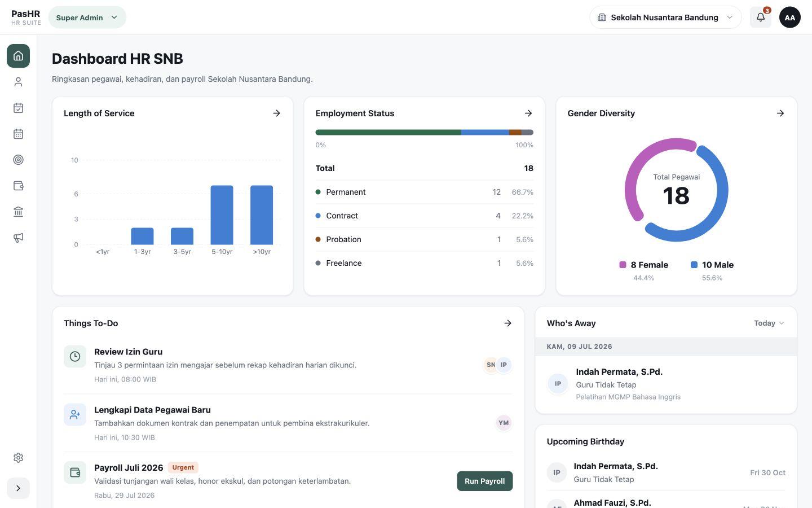The width and height of the screenshot is (812, 508).
Task: Click the SN assignee avatar
Action: (490, 365)
